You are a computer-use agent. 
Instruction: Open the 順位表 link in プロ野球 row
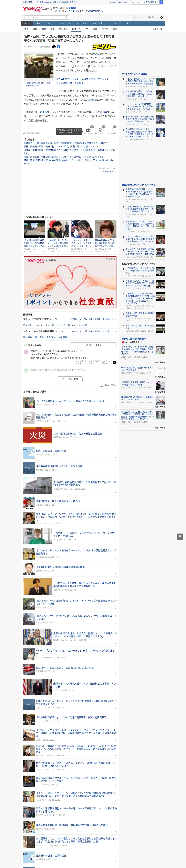[97, 319]
